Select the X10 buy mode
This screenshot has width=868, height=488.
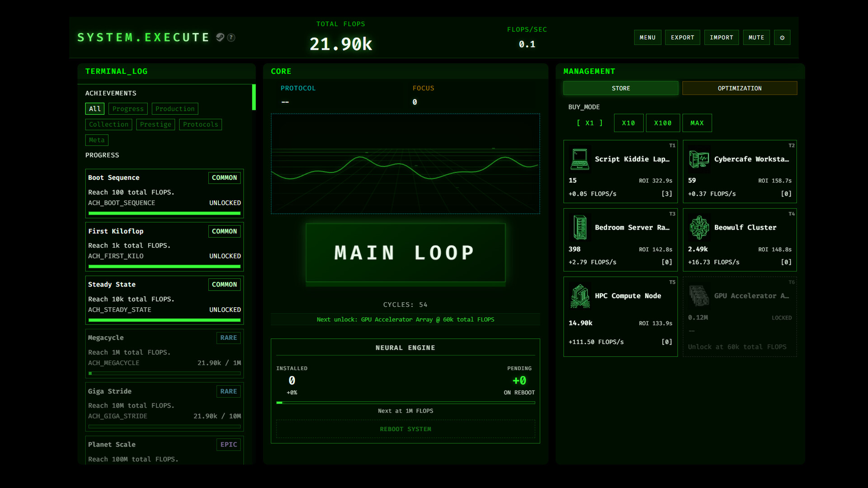[628, 123]
